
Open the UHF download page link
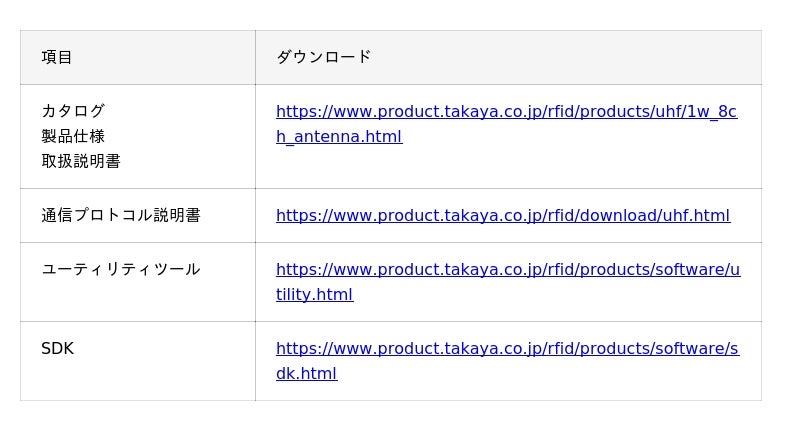[x=503, y=216]
